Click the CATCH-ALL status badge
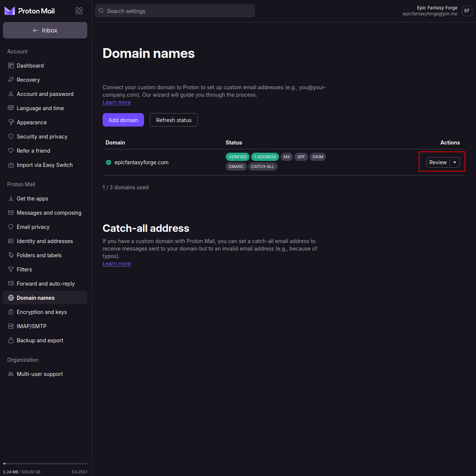Image resolution: width=476 pixels, height=476 pixels. point(263,167)
